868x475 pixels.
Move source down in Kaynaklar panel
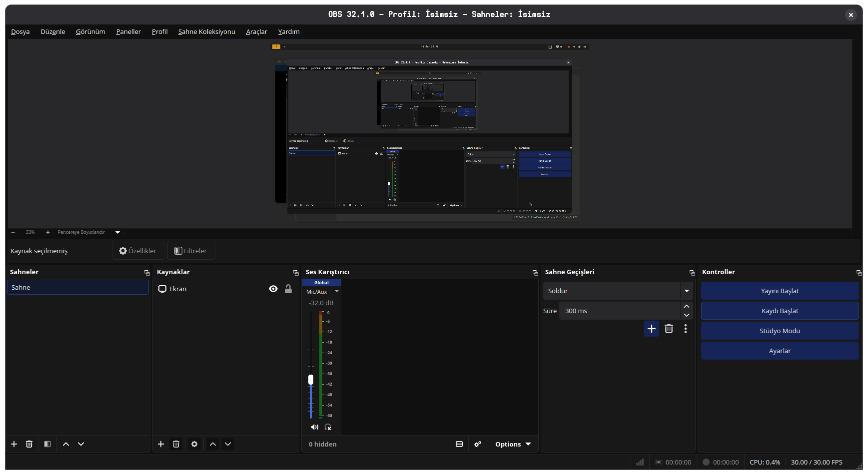point(228,444)
